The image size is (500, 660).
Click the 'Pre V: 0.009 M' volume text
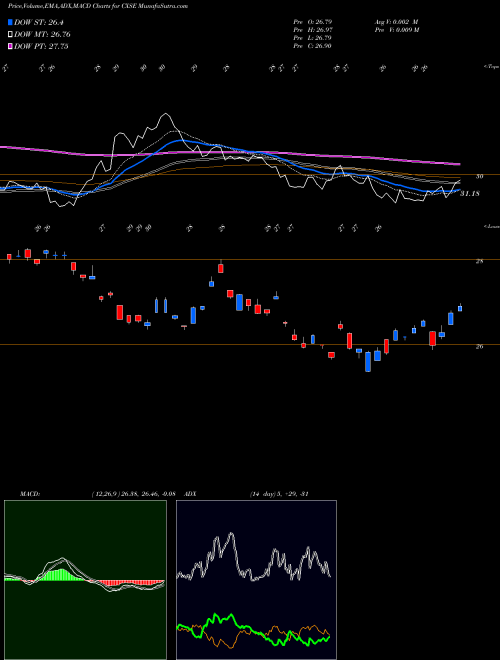click(396, 29)
